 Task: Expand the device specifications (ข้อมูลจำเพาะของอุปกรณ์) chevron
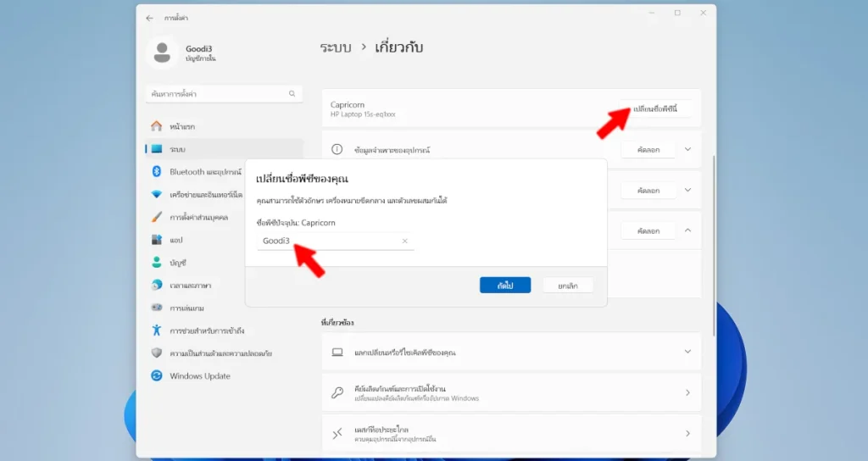(687, 150)
